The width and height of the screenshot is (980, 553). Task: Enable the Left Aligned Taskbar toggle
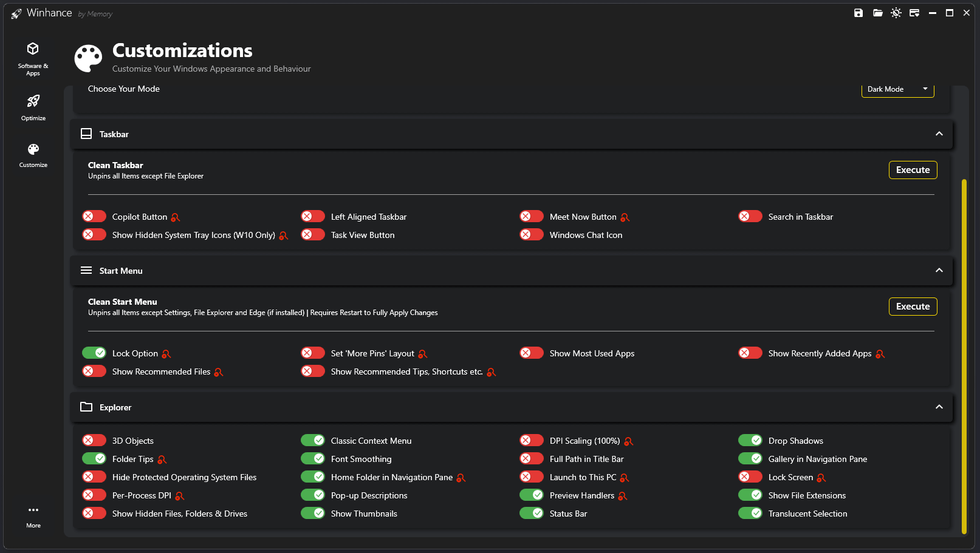click(x=313, y=217)
